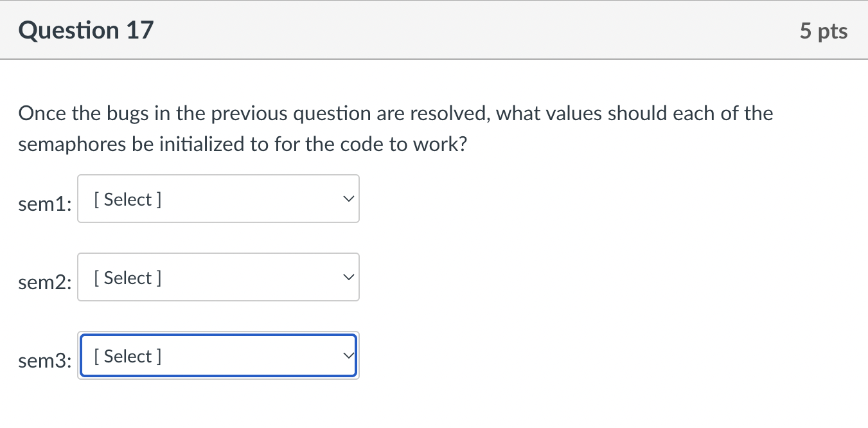Image resolution: width=868 pixels, height=428 pixels.
Task: Click the 5 pts label
Action: (x=824, y=30)
